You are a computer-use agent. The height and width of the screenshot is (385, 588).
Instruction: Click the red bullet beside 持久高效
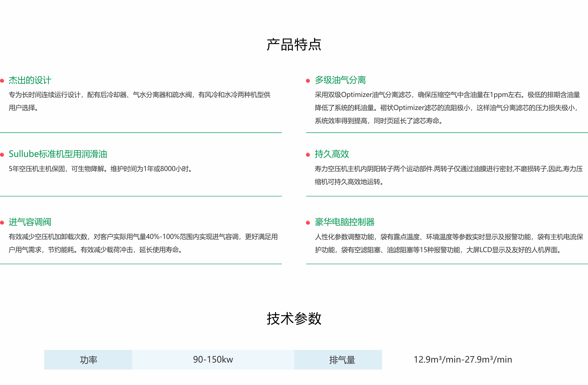308,155
